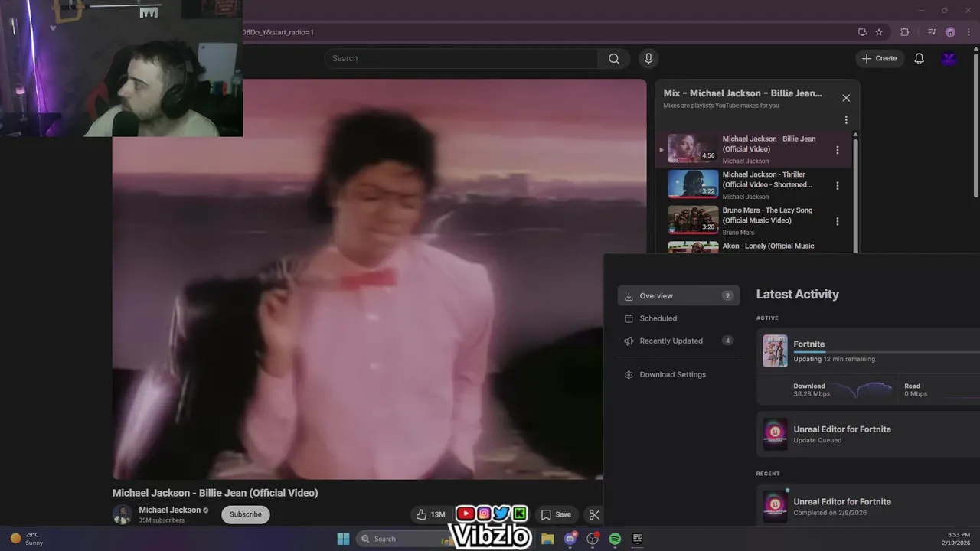980x551 pixels.
Task: Bookmark this page with the star icon
Action: (879, 32)
